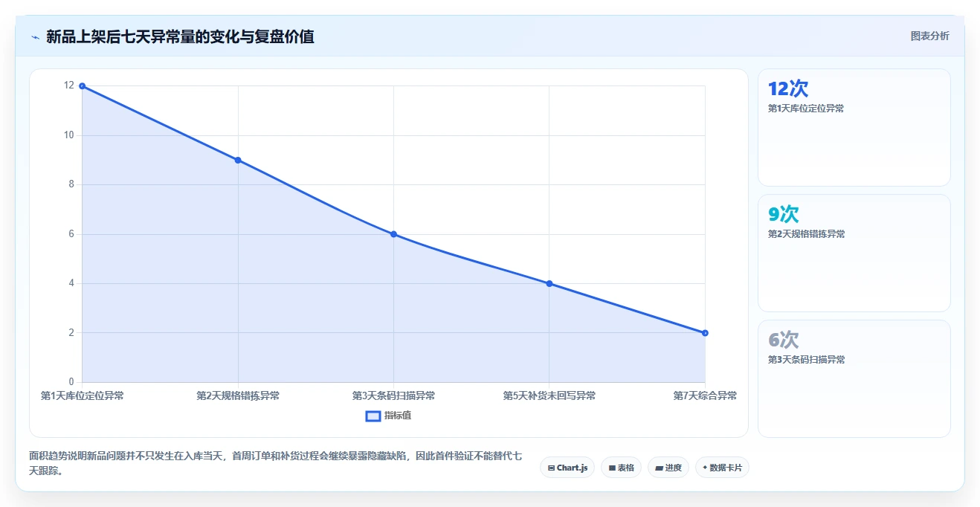Click card caption 第3天条码扫描异常
Screen dimensions: 980x507
pos(806,360)
